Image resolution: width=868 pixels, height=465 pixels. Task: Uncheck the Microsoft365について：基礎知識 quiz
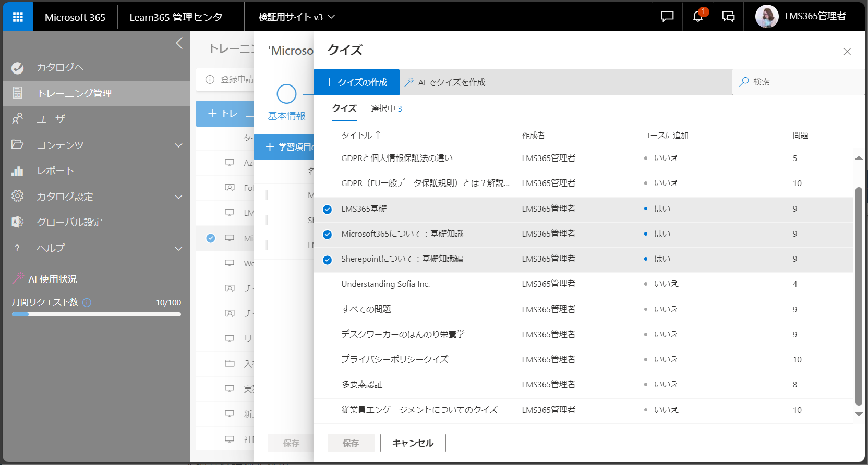tap(327, 234)
